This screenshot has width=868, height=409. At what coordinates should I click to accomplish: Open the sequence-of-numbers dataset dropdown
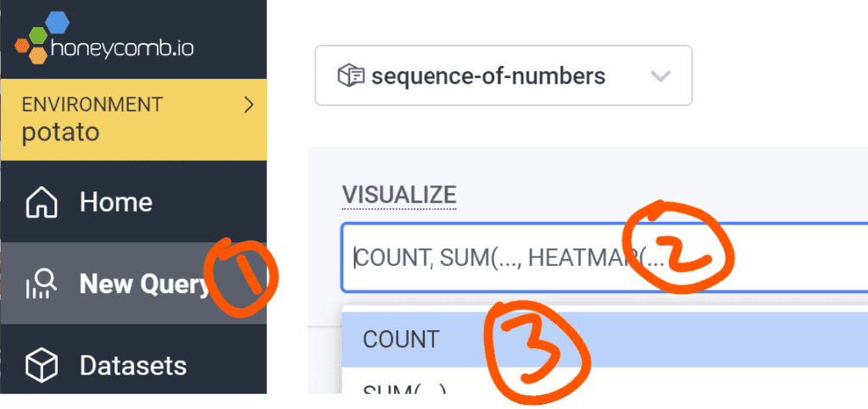pos(503,75)
